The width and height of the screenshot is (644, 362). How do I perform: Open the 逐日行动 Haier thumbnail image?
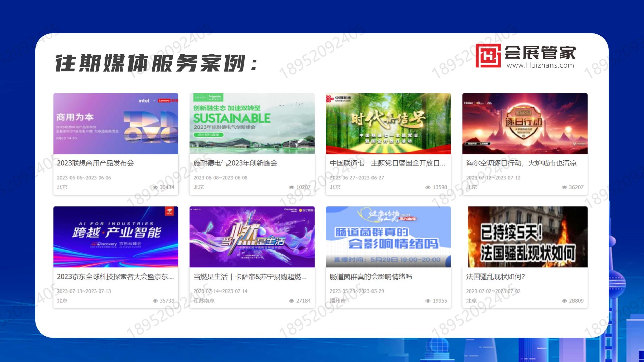coord(525,124)
